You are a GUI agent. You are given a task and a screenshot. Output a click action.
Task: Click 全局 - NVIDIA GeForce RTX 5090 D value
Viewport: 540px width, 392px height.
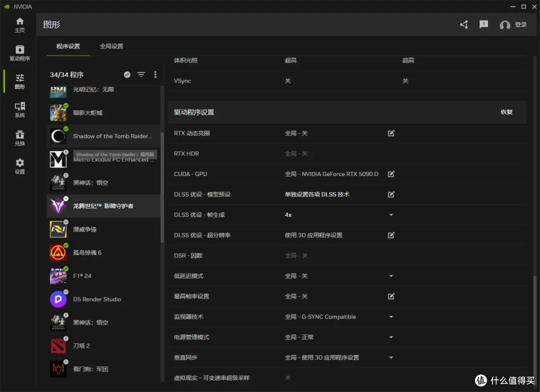tap(331, 174)
